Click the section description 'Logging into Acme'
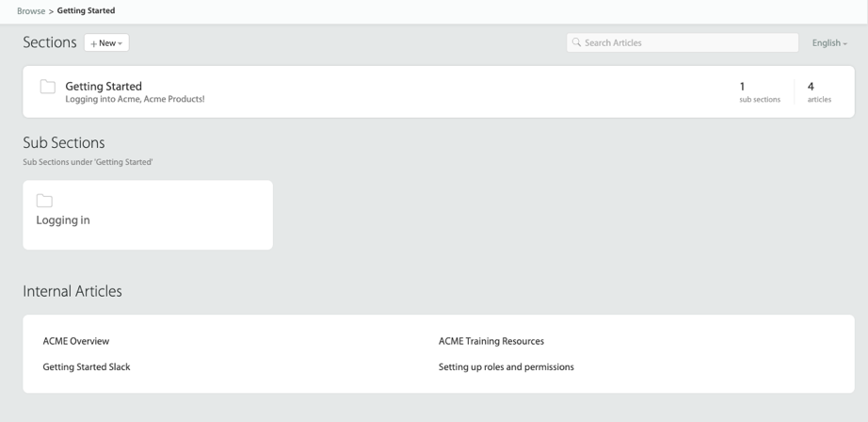 [x=135, y=99]
